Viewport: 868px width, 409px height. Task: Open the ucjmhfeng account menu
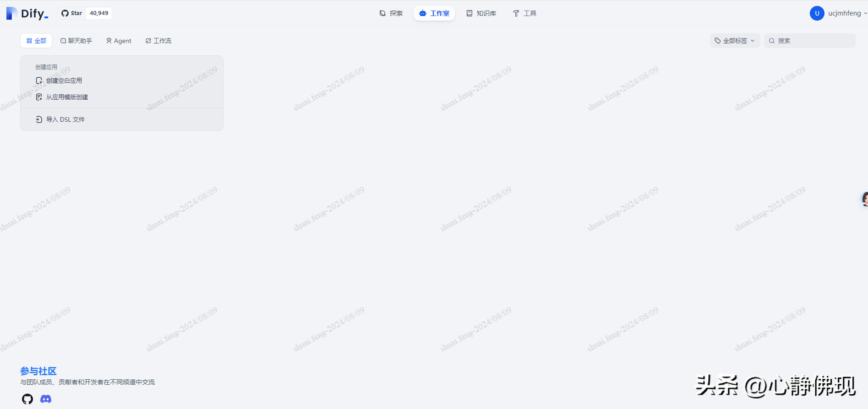coord(844,13)
